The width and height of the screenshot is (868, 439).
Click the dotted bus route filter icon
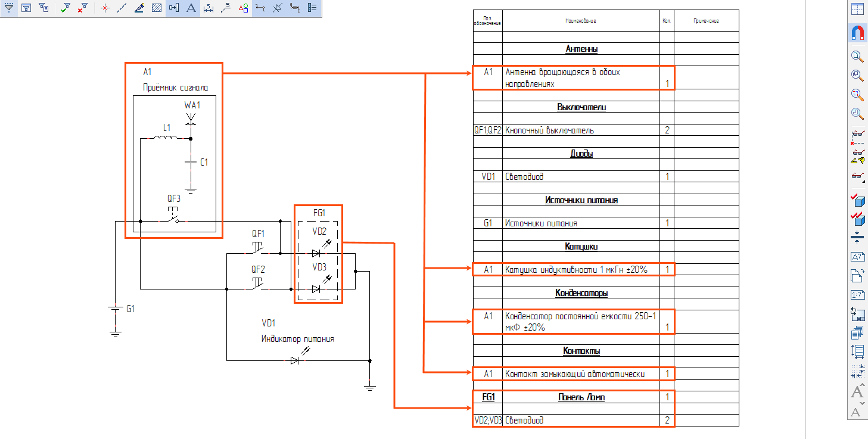[x=295, y=8]
